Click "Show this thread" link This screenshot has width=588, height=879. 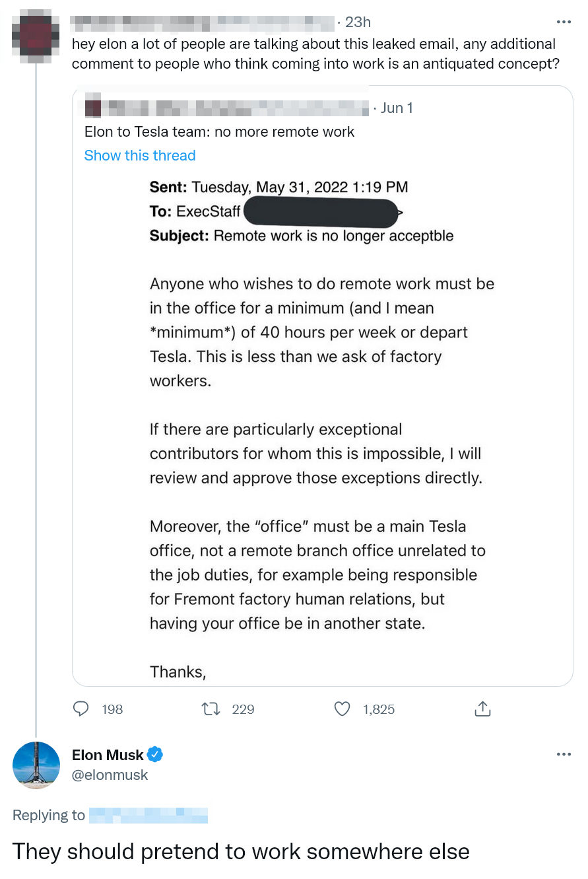coord(140,156)
